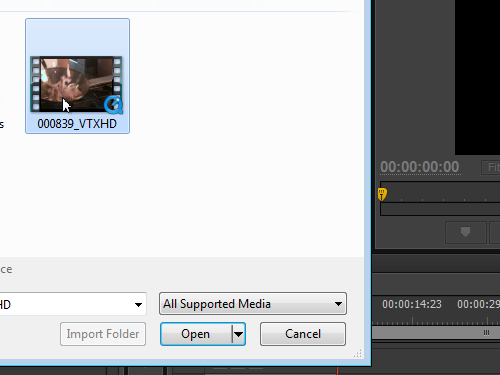This screenshot has width=500, height=375.
Task: Click inside the file name text field
Action: tap(67, 304)
